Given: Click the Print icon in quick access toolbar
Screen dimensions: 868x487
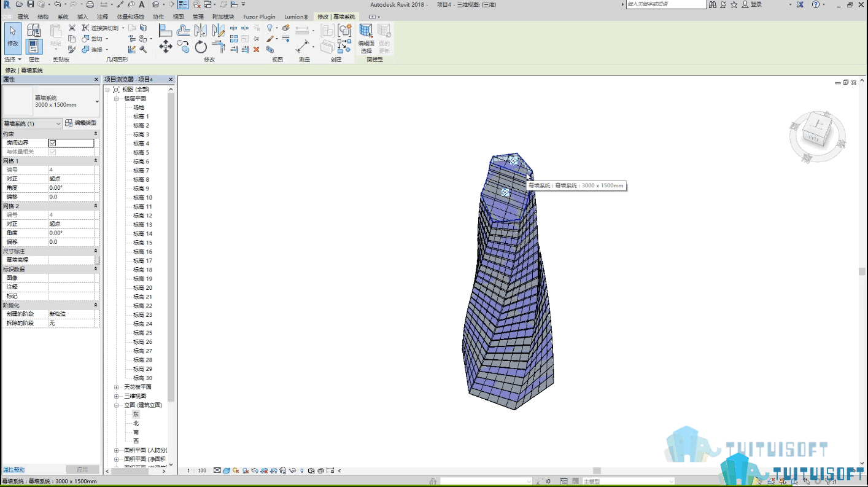Looking at the screenshot, I should tap(90, 4).
